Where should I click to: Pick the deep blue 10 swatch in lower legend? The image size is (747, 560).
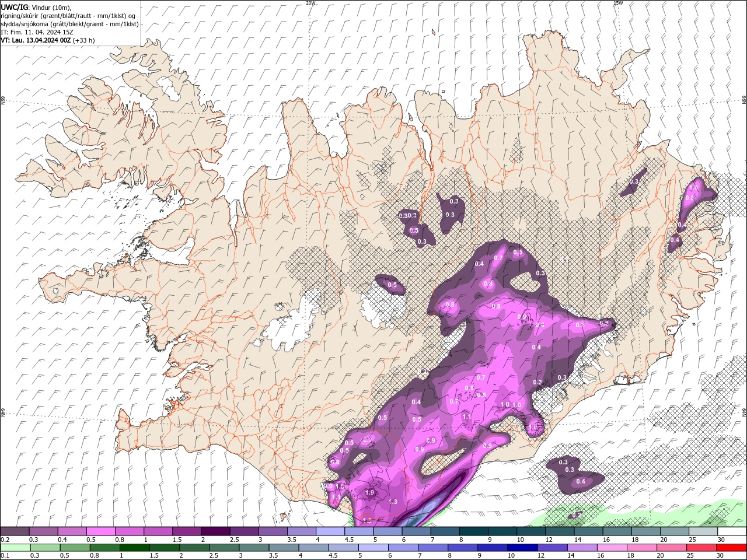point(522,547)
